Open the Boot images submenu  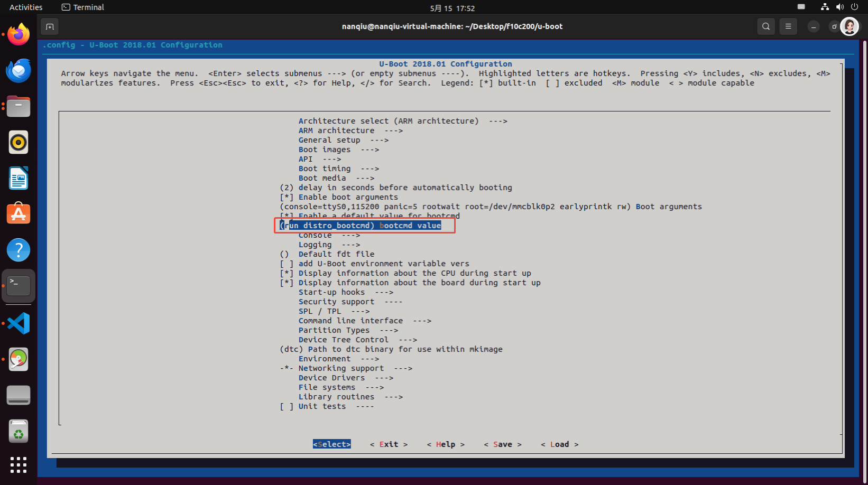(x=339, y=150)
